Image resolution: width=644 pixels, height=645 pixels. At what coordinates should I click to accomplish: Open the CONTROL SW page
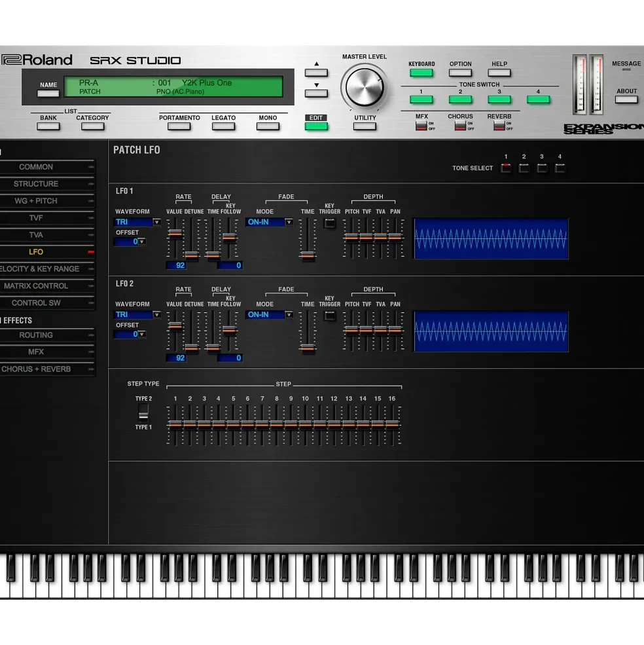(47, 303)
